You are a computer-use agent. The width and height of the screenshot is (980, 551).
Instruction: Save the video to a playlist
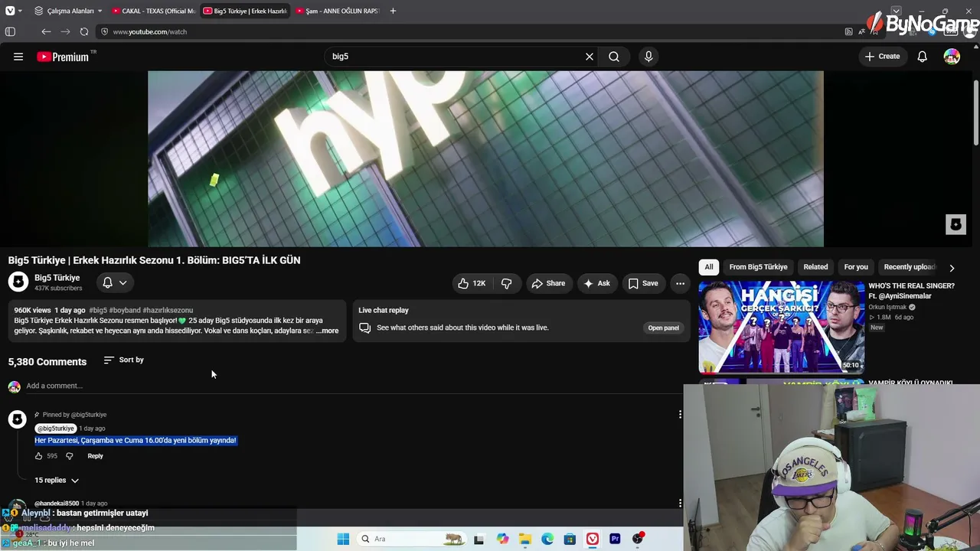tap(643, 283)
